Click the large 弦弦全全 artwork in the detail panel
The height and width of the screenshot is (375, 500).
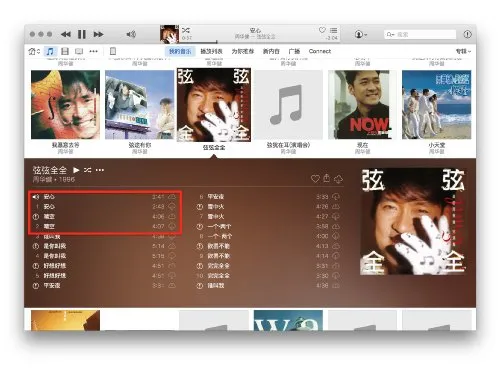click(413, 221)
